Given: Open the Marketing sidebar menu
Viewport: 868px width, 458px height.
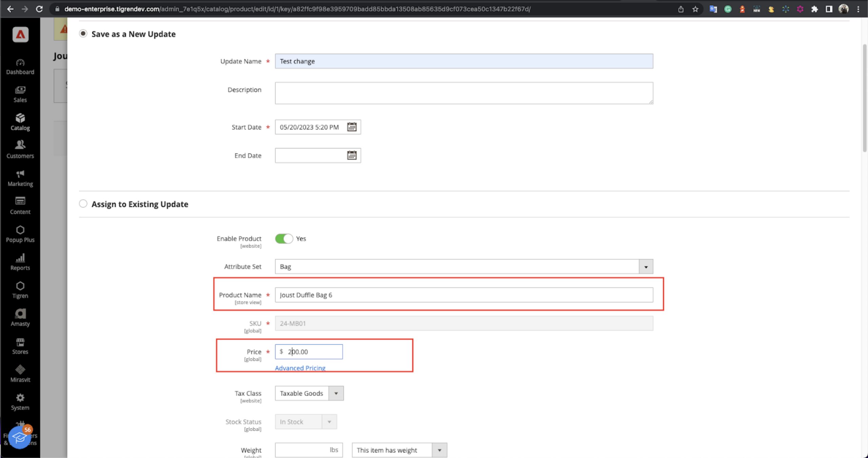Looking at the screenshot, I should point(20,178).
